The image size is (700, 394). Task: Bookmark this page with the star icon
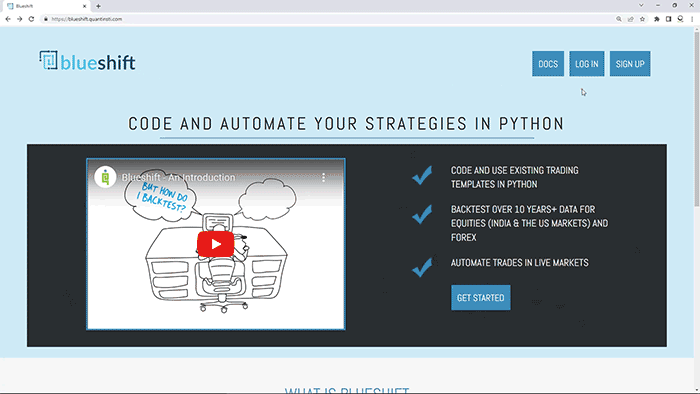pos(642,19)
